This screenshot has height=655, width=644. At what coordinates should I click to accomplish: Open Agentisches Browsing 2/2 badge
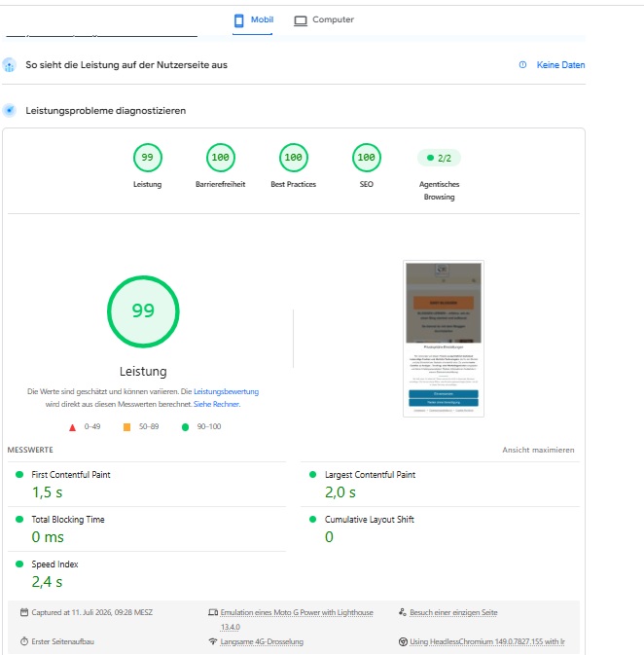point(439,158)
